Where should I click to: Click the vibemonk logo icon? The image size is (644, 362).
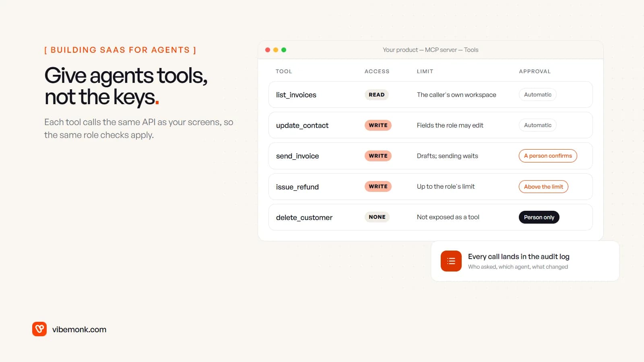pos(39,329)
